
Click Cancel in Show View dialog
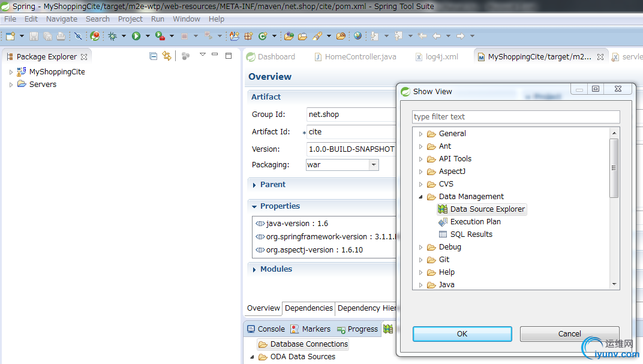570,333
